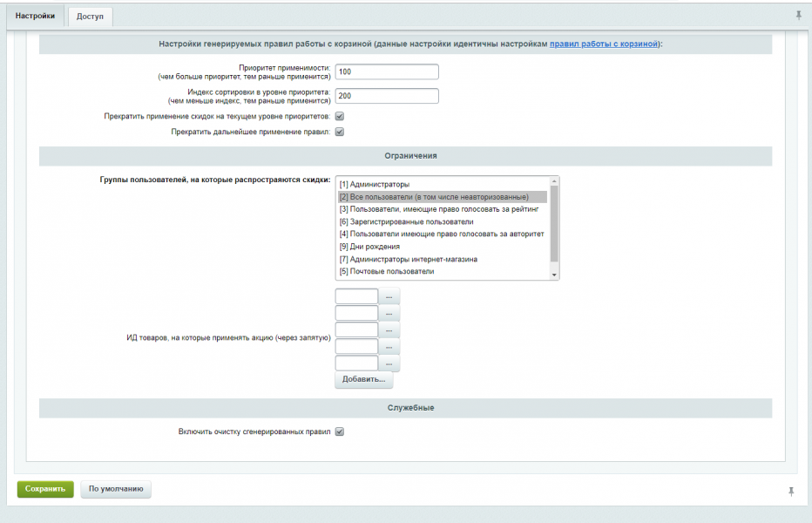Viewport: 812px width, 523px height.
Task: Click the pin icon at top right
Action: tap(799, 16)
